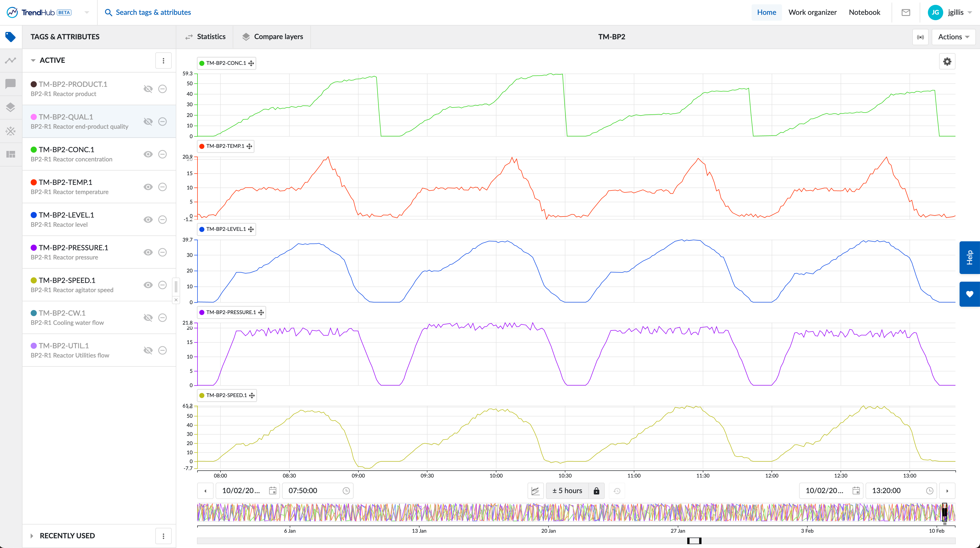Open the Actions dropdown

pos(953,37)
